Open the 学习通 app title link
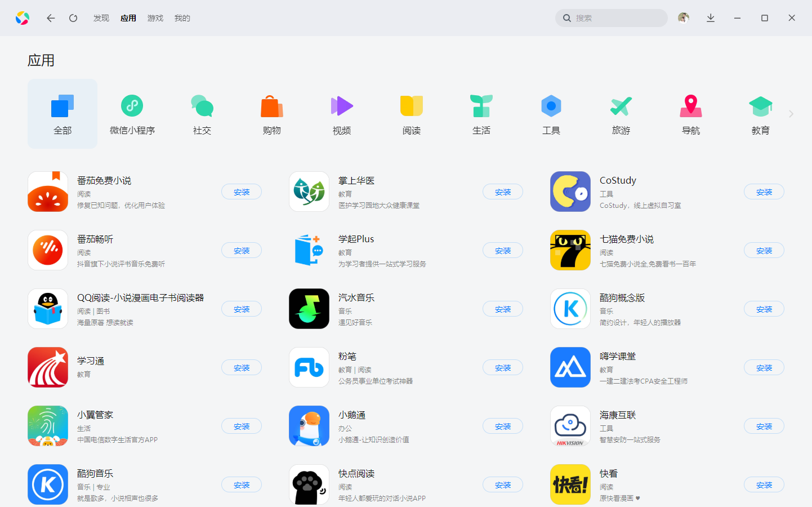 pos(91,361)
